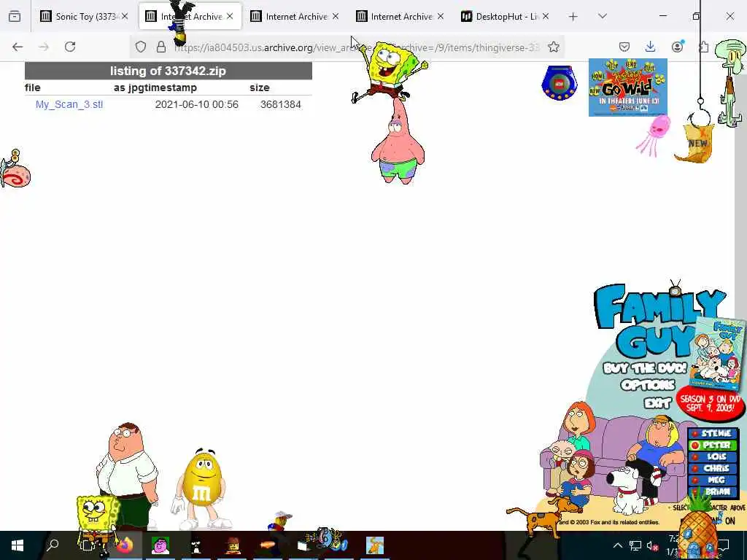
Task: Go back to the previous page
Action: point(18,47)
